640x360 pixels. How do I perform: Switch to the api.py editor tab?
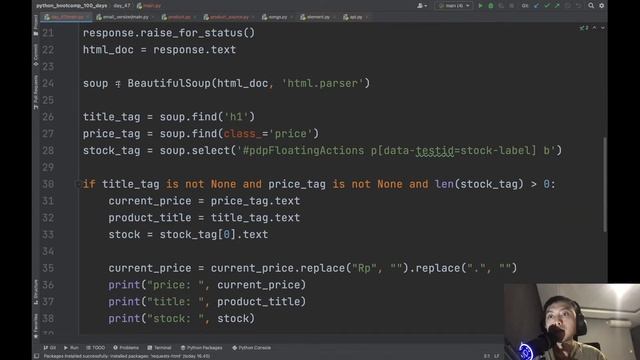click(355, 17)
